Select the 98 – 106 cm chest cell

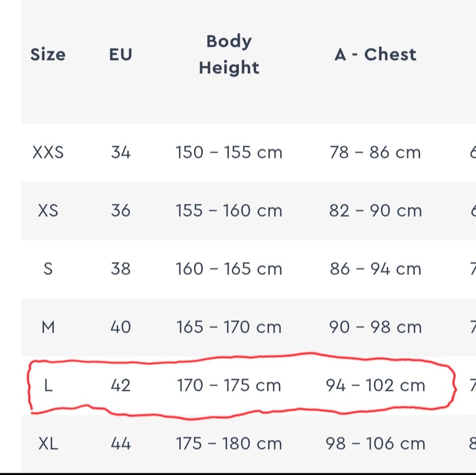point(375,444)
